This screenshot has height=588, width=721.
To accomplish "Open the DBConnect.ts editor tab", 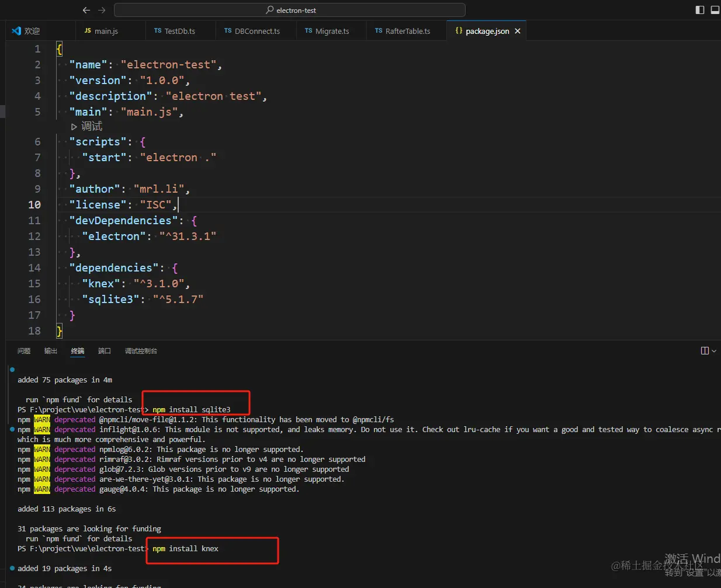I will 252,31.
